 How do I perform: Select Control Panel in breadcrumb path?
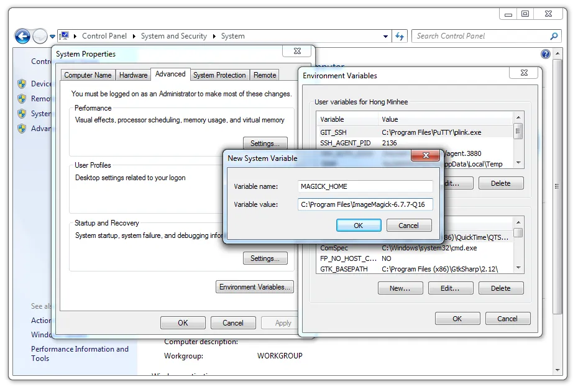click(x=104, y=36)
